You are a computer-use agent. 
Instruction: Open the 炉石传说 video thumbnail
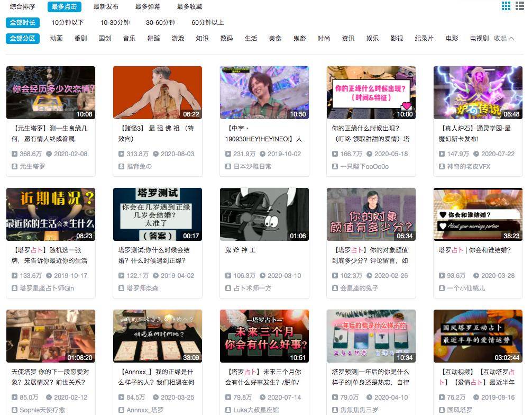pyautogui.click(x=478, y=92)
